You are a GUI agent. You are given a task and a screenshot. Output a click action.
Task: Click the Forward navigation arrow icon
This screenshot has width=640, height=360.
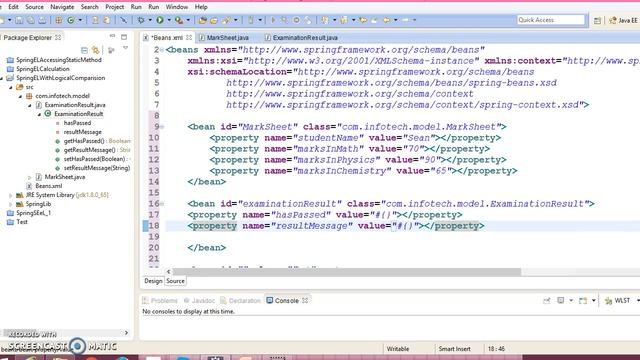pos(405,20)
